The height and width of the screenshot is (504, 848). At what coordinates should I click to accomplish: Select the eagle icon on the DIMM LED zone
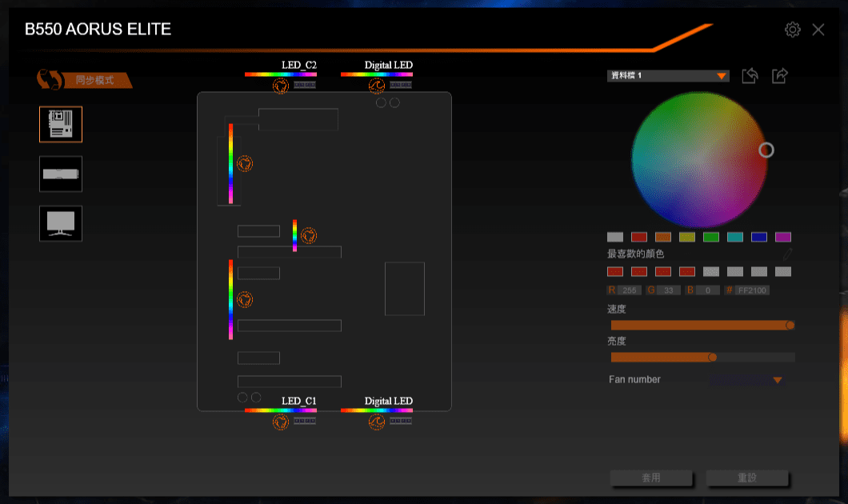[246, 164]
